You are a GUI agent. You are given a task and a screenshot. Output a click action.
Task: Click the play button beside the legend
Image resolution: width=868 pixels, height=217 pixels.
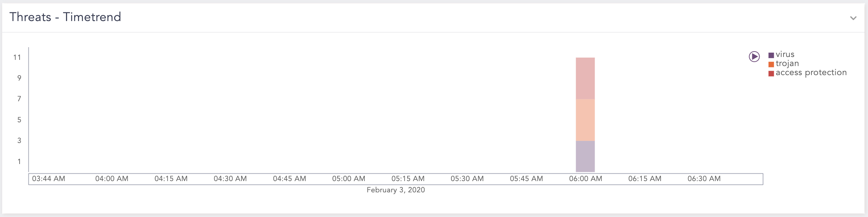pyautogui.click(x=754, y=57)
